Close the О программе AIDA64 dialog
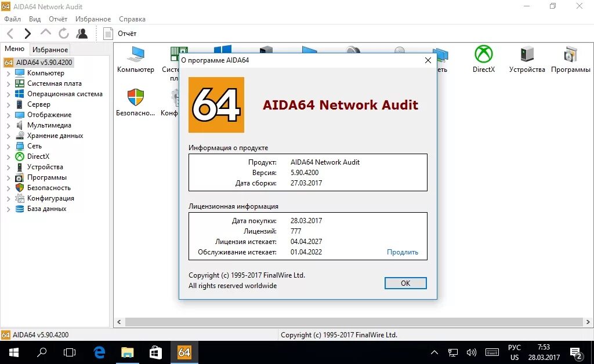The height and width of the screenshot is (364, 594). (428, 60)
